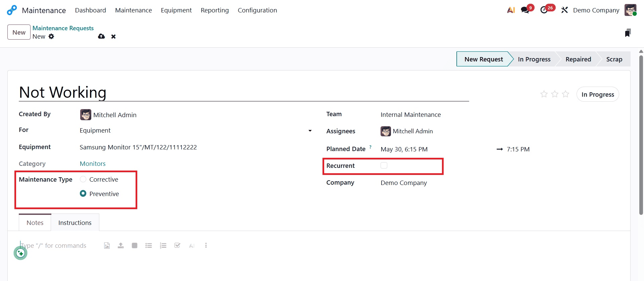Open the Equipment selection field

point(196,147)
